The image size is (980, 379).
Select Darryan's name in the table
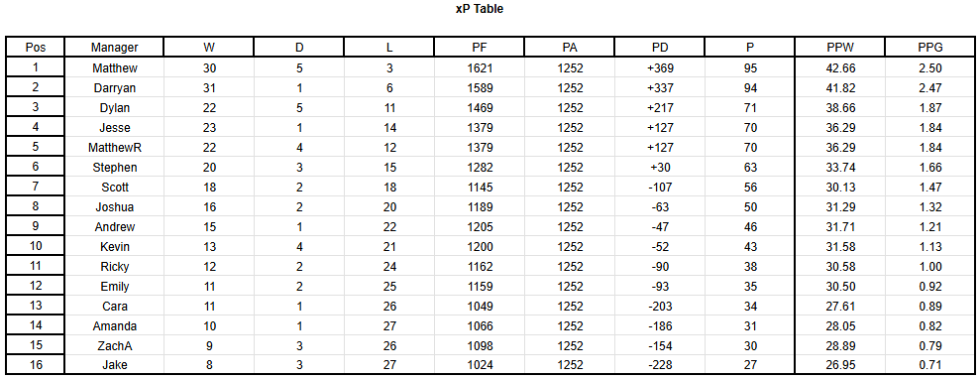(114, 88)
